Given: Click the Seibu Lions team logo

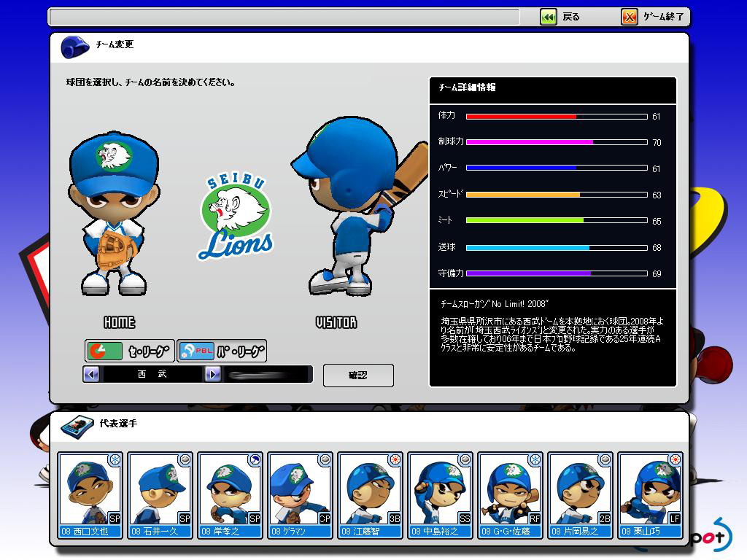Looking at the screenshot, I should [x=236, y=217].
